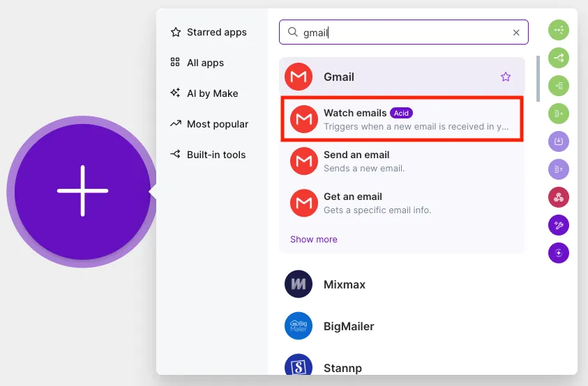Click the 'Sends a new email.' description
Screen dimensions: 588x386
pos(364,169)
